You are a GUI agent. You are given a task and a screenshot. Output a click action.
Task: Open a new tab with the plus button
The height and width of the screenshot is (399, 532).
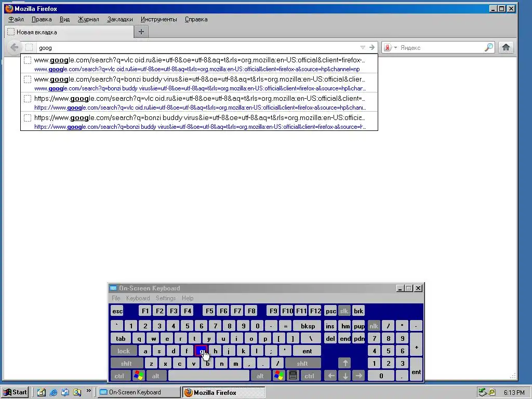pos(141,32)
